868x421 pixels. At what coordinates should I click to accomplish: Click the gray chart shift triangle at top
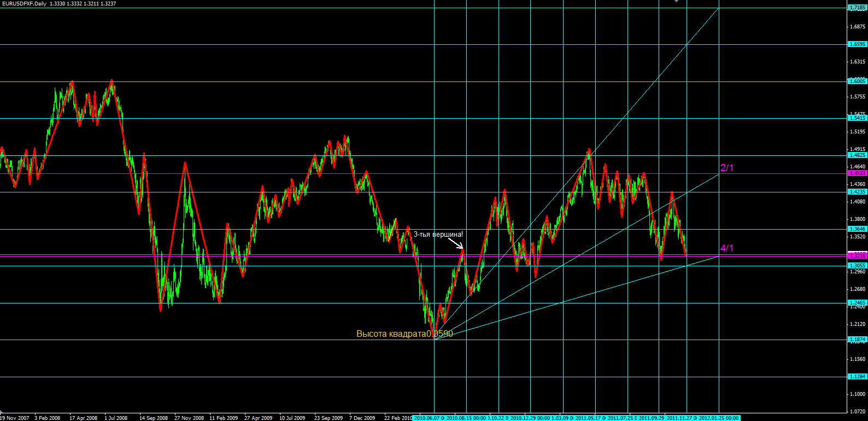[x=677, y=2]
